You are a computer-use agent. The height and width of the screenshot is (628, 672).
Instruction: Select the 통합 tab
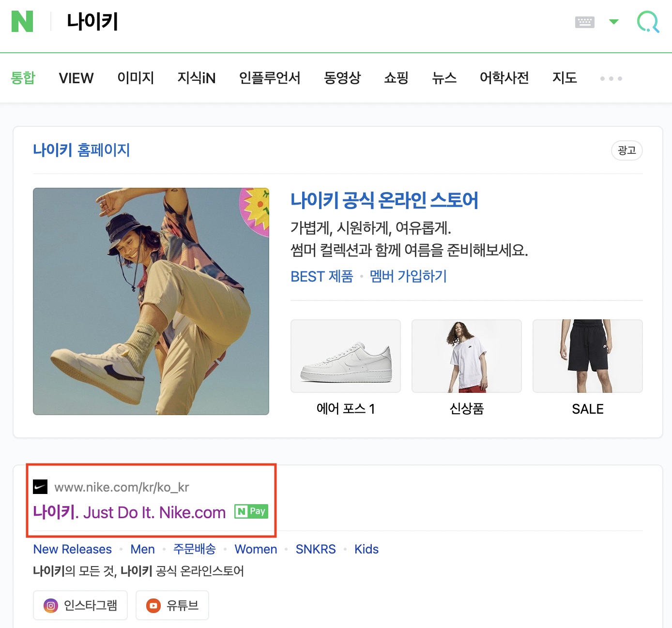coord(23,78)
